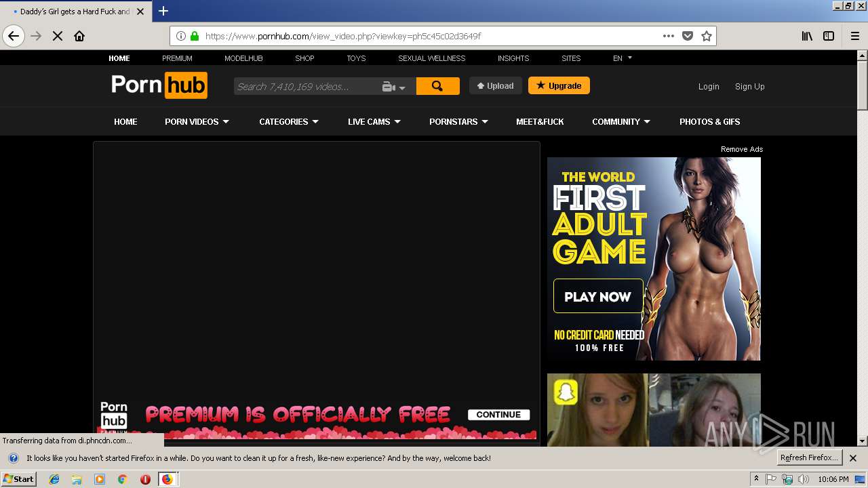Expand the Pornstars dropdown menu
The width and height of the screenshot is (868, 488).
pyautogui.click(x=458, y=121)
